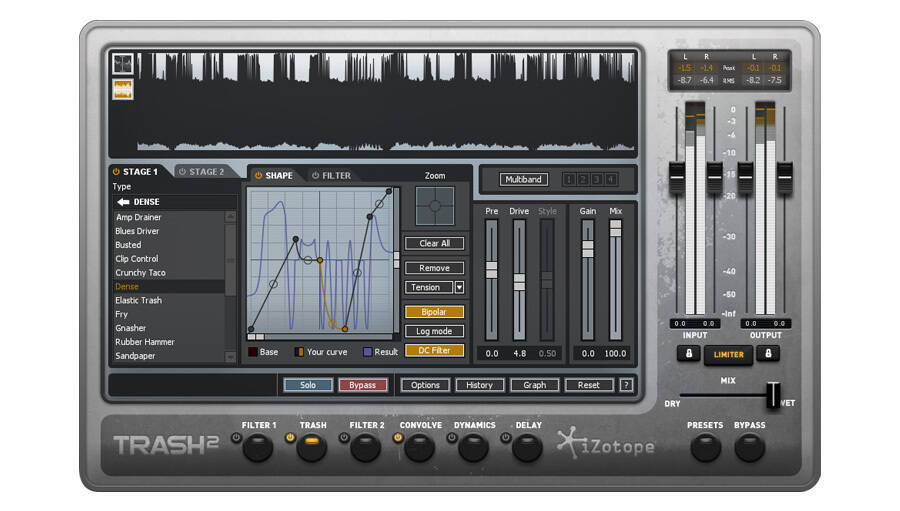Toggle the LIMITER button
The width and height of the screenshot is (900, 511).
click(728, 354)
